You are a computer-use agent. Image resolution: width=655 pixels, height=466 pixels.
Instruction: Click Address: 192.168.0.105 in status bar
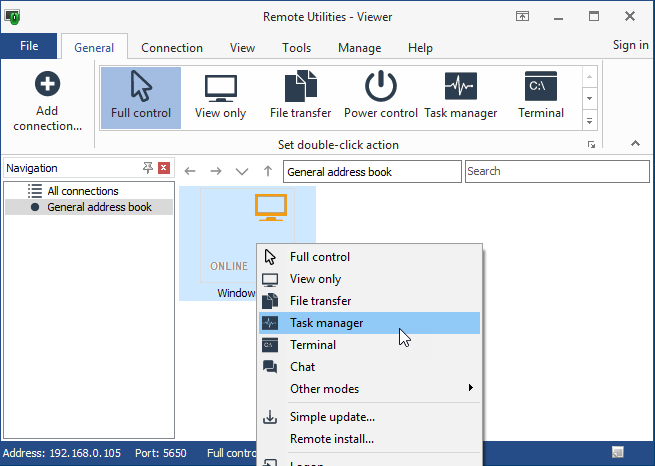click(x=62, y=453)
